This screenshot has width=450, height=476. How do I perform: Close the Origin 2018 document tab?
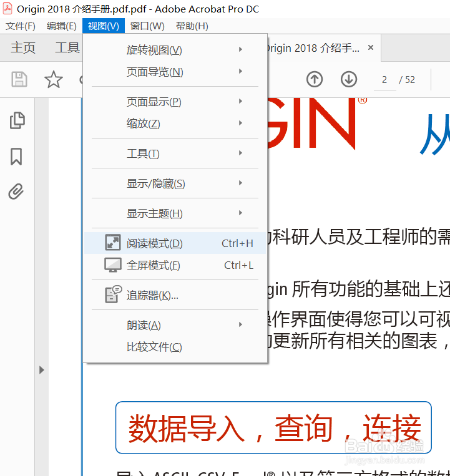(x=371, y=47)
